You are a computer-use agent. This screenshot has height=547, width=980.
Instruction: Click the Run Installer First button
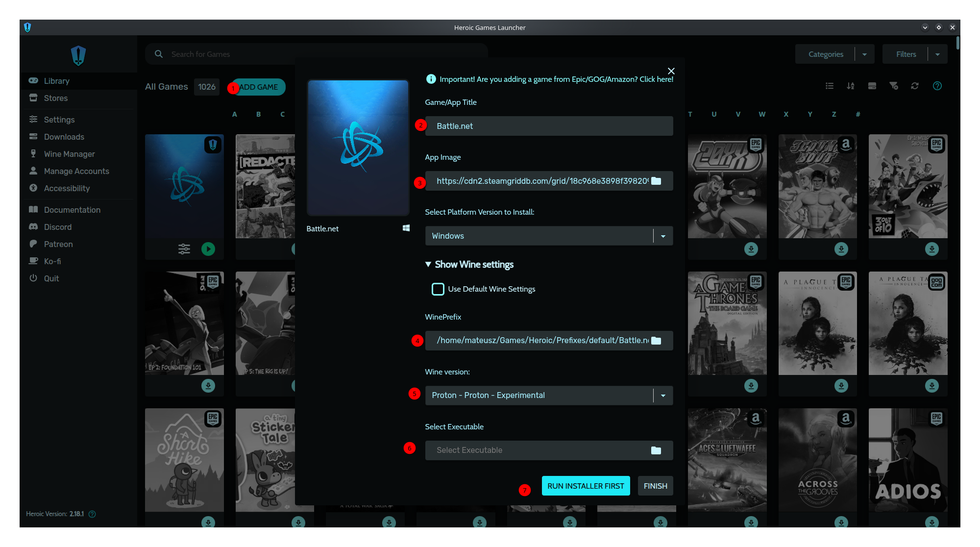coord(586,486)
